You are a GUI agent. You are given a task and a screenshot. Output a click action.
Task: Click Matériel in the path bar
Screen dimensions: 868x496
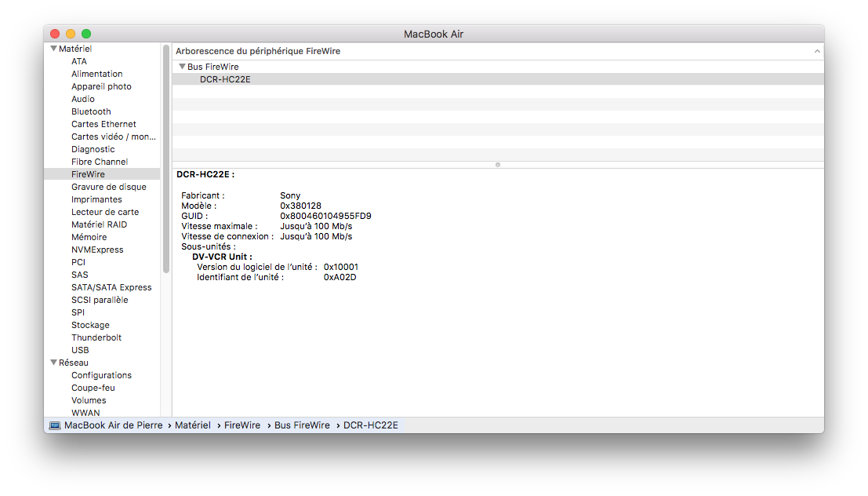(193, 425)
